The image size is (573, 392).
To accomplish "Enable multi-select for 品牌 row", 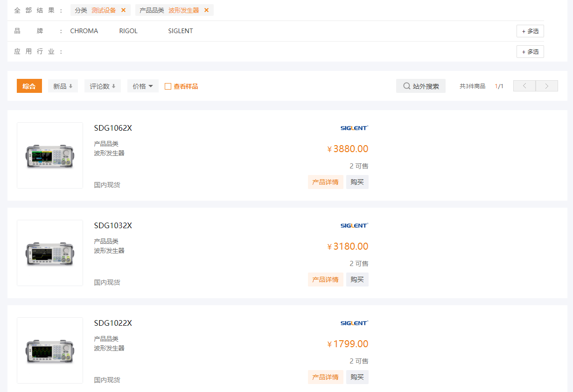I will point(530,31).
